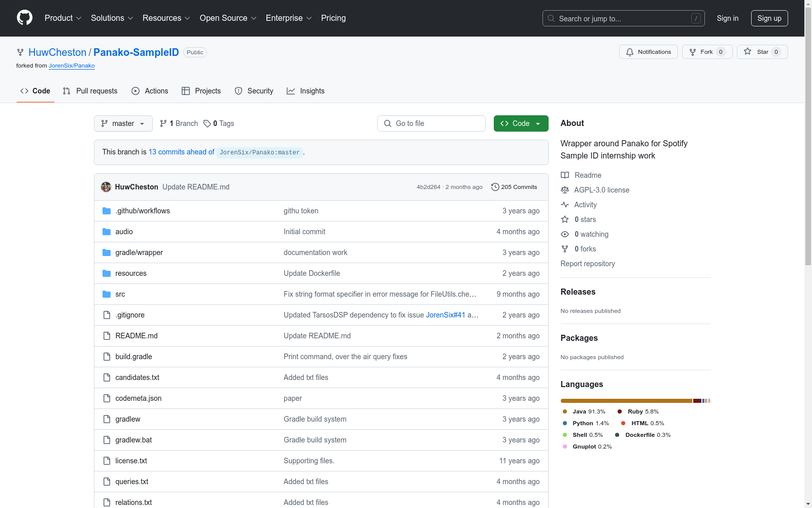This screenshot has width=812, height=508.
Task: Focus the Search or jump to field
Action: coord(624,18)
